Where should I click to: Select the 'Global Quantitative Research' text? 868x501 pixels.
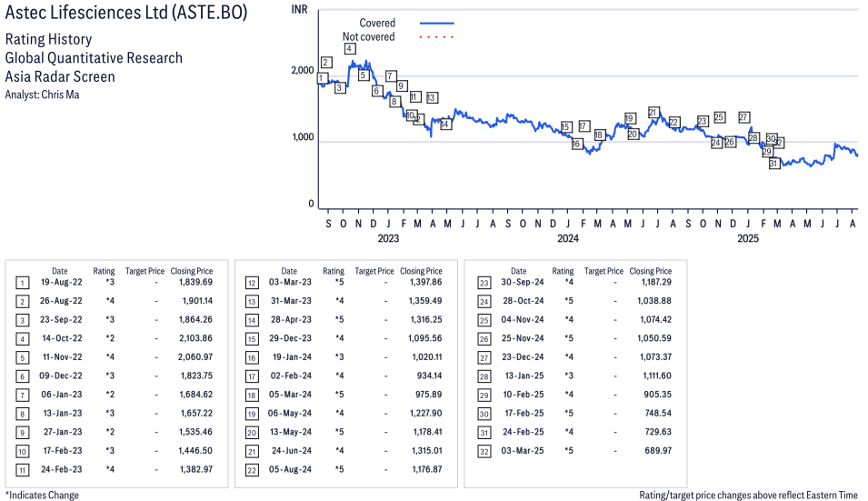[x=94, y=58]
